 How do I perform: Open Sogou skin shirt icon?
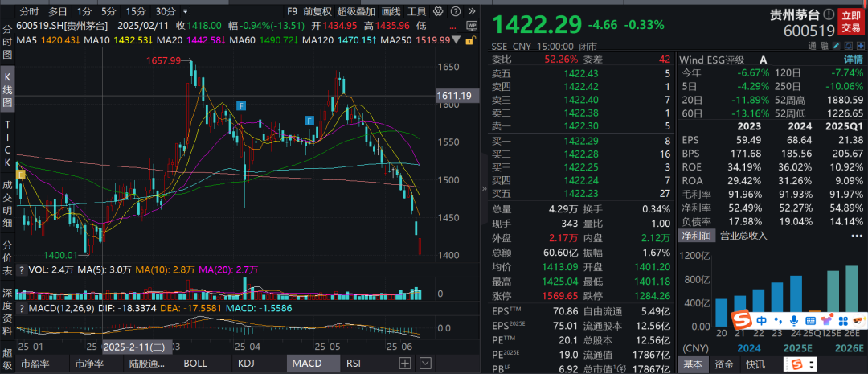tap(826, 320)
